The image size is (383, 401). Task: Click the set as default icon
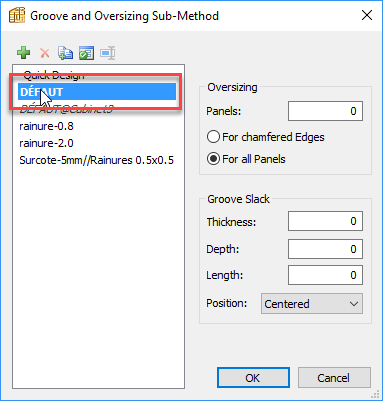click(x=86, y=53)
